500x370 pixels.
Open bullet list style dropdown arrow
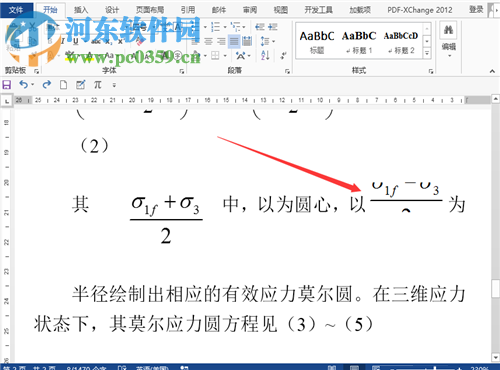click(205, 27)
